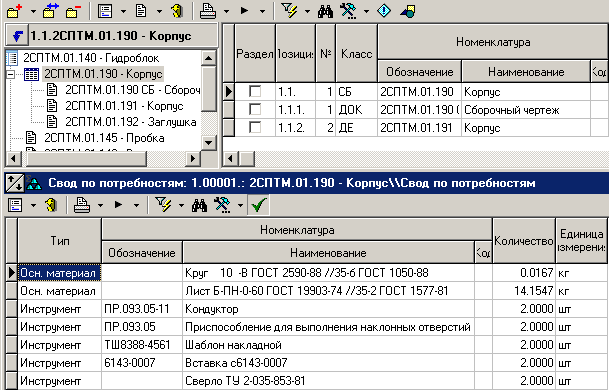609x390 pixels.
Task: Click the add new folder icon
Action: pyautogui.click(x=15, y=11)
